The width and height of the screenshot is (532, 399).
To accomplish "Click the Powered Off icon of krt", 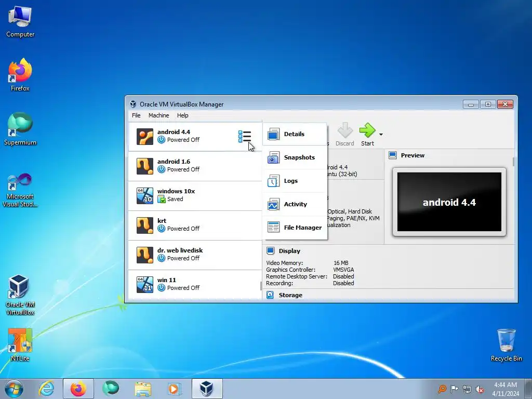I will click(162, 229).
